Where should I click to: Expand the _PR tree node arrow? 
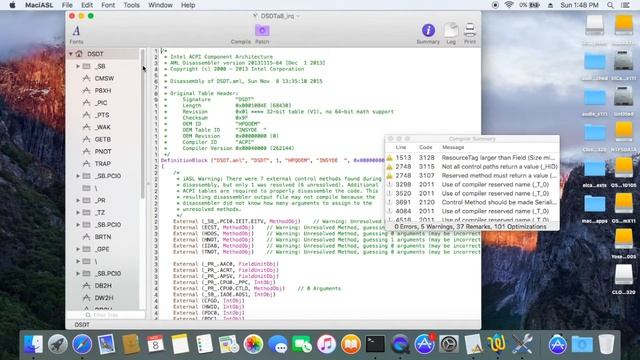pos(78,200)
